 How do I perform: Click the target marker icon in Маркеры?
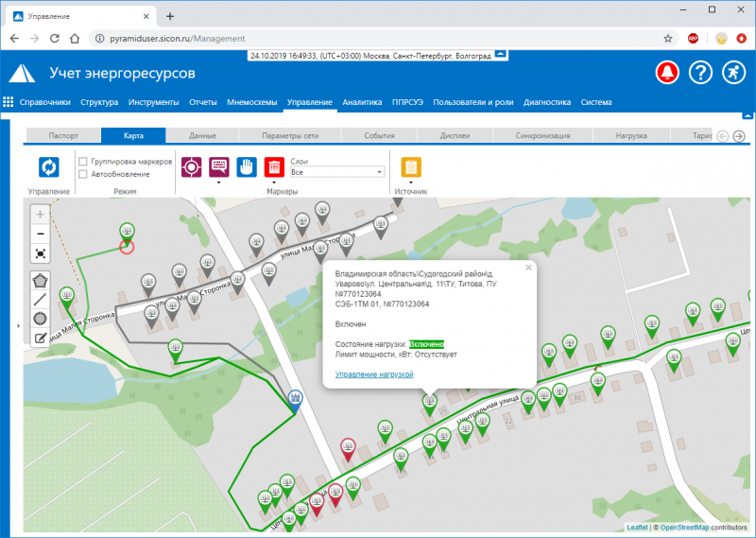click(x=191, y=167)
